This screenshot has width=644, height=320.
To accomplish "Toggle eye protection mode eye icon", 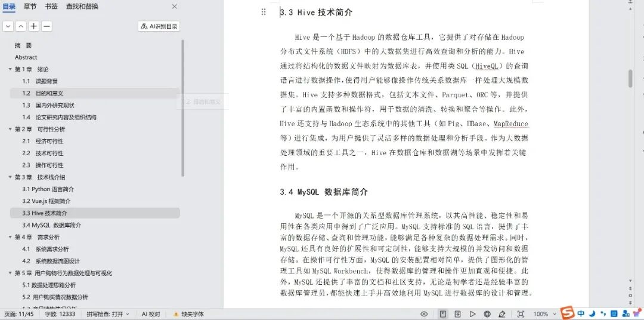I will pos(424,314).
